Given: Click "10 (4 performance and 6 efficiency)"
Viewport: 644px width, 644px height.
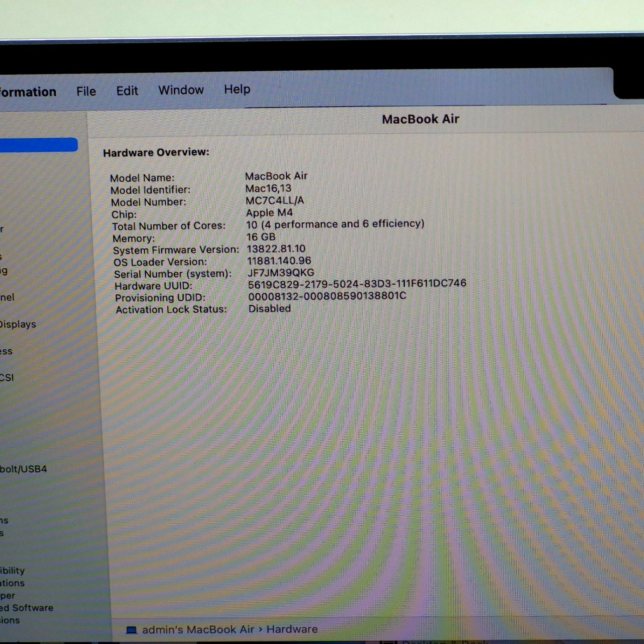Looking at the screenshot, I should point(335,224).
